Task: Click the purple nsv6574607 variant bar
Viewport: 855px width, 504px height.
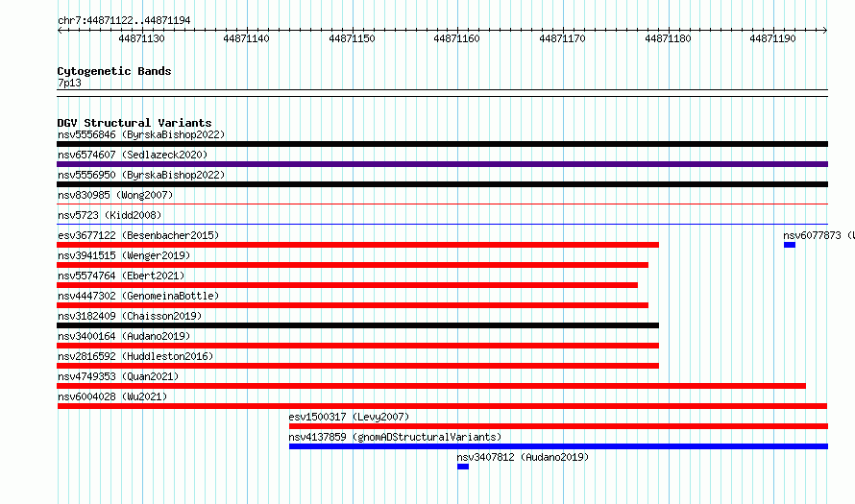Action: tap(442, 164)
